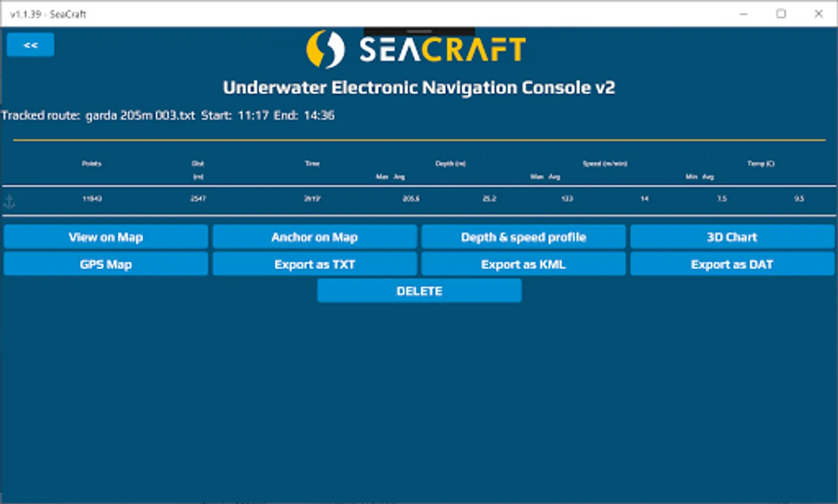Select the route statistics row
The image size is (838, 504).
(419, 200)
